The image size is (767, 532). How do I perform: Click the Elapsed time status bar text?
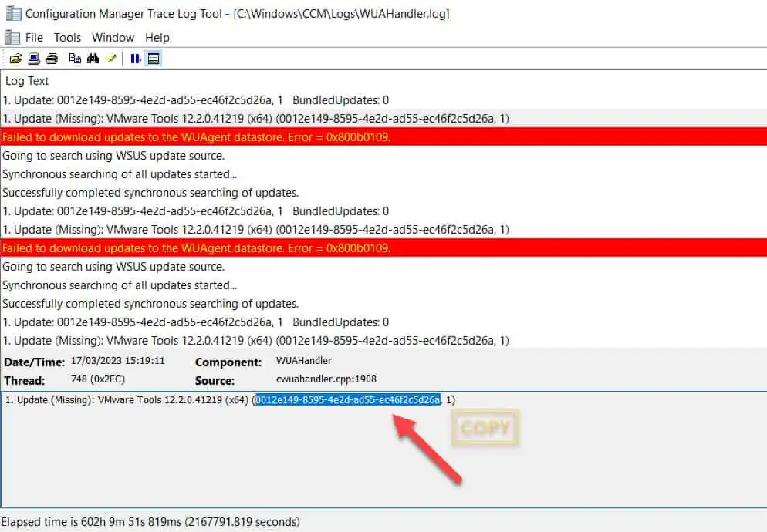[x=150, y=522]
